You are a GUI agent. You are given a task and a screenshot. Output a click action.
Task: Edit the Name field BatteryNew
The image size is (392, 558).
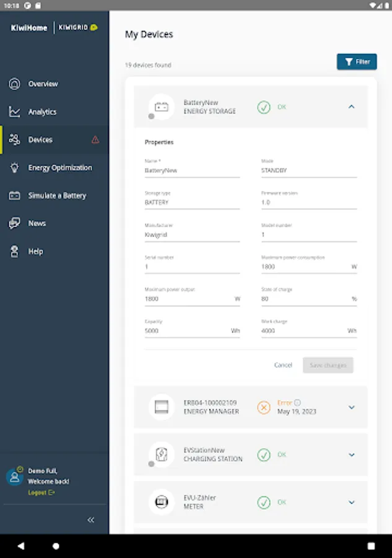tap(192, 168)
